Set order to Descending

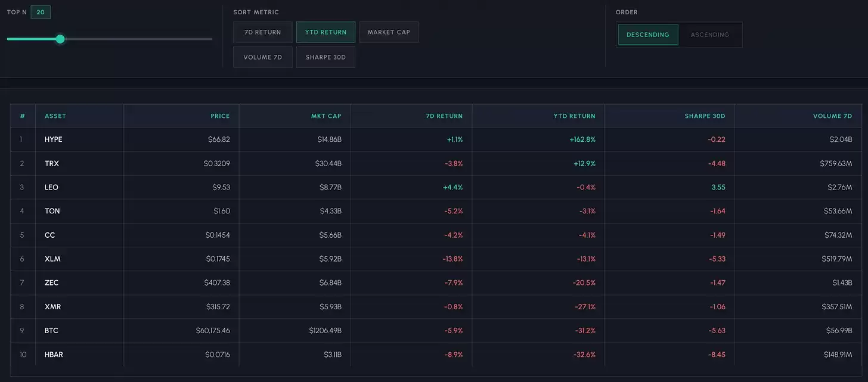[x=648, y=35]
